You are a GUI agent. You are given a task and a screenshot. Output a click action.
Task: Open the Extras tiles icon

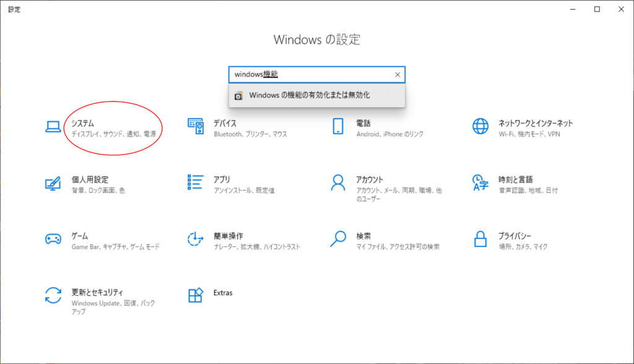coord(196,295)
